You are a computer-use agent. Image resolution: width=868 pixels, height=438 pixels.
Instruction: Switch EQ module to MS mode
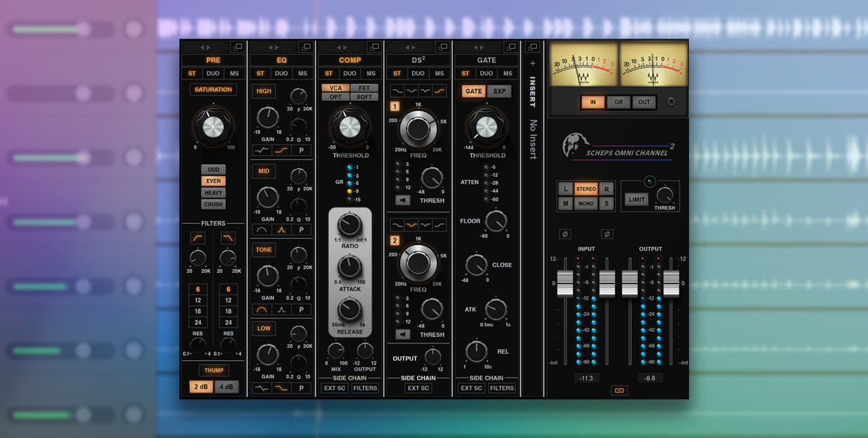[302, 73]
